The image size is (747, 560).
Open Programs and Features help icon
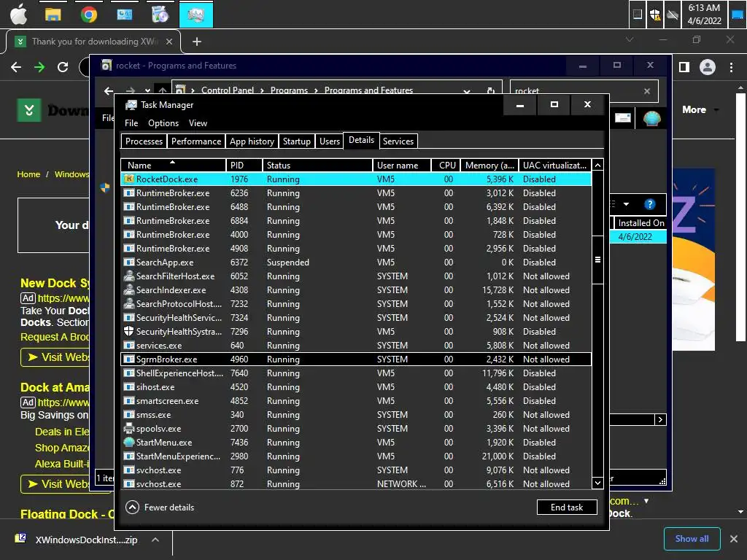tap(650, 204)
